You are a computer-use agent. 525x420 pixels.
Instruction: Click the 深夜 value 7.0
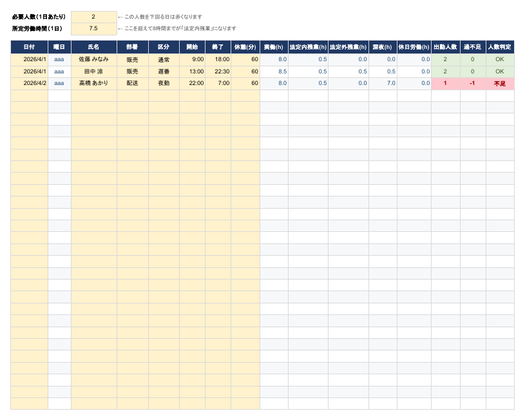pos(383,83)
